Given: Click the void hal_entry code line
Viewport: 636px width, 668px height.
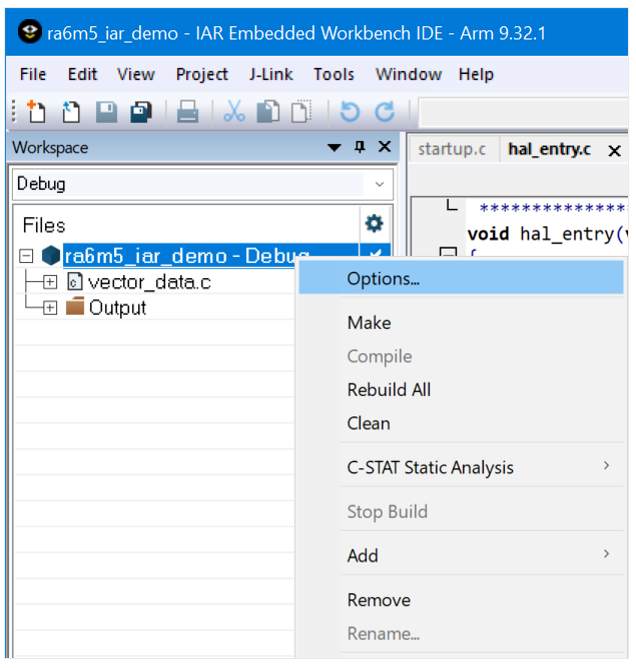Looking at the screenshot, I should click(548, 234).
